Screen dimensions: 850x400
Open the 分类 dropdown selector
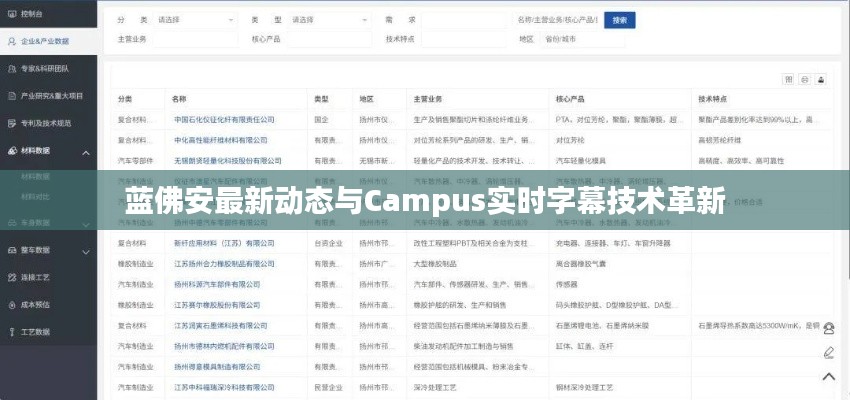pyautogui.click(x=195, y=19)
